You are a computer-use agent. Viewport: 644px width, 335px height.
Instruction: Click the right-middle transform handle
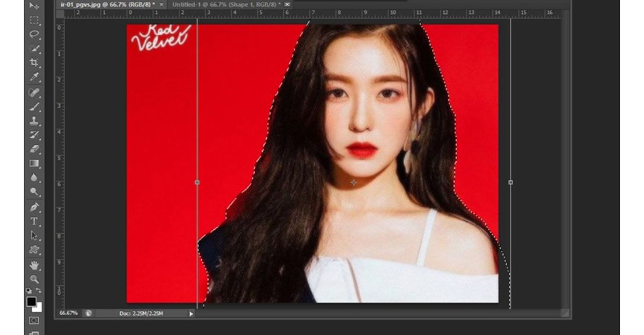click(x=510, y=183)
